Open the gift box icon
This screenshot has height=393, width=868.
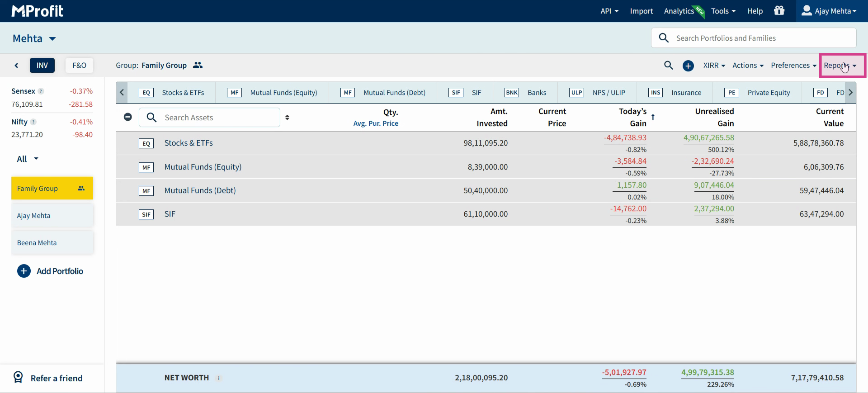tap(779, 10)
